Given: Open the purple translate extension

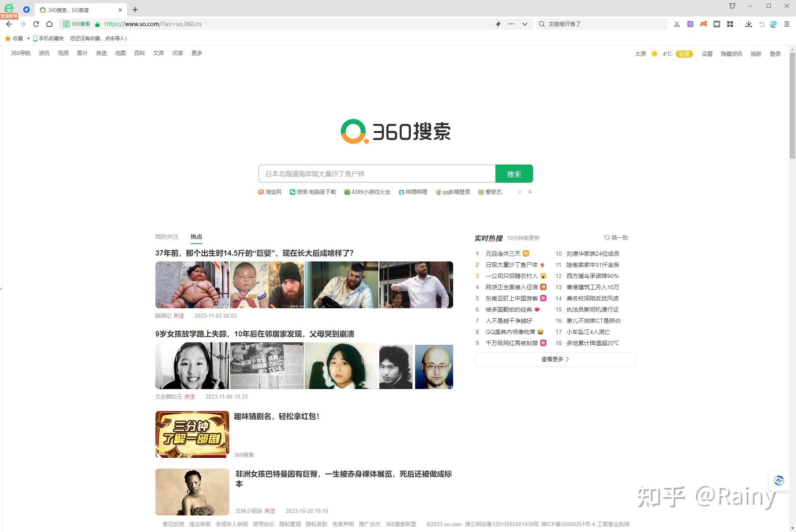Looking at the screenshot, I should pyautogui.click(x=690, y=24).
